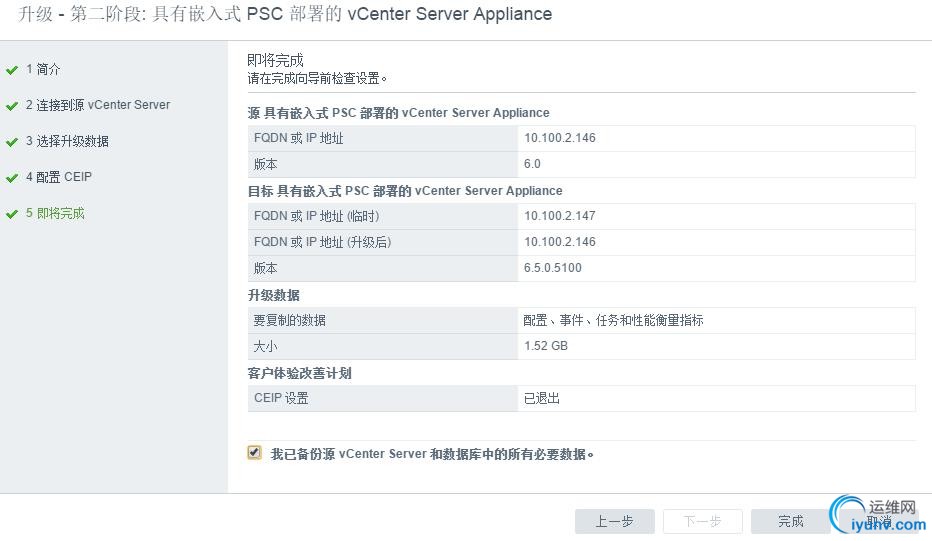This screenshot has height=541, width=932.
Task: Toggle the backup confirmation checkbox
Action: 254,453
